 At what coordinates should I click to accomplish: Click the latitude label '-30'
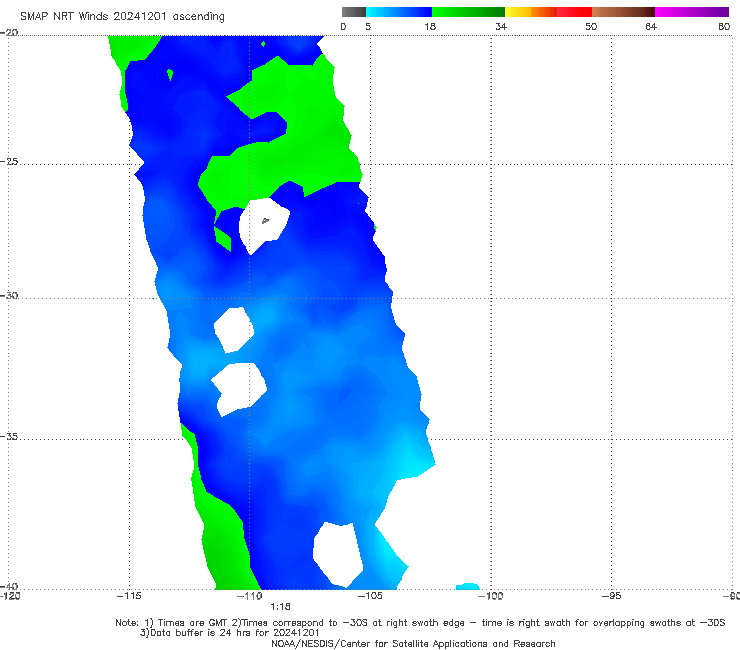pyautogui.click(x=9, y=295)
